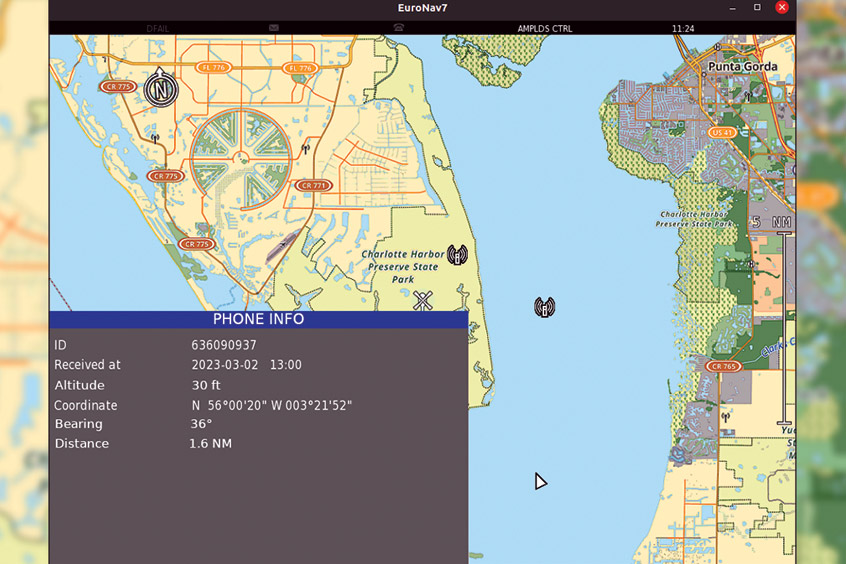Click the AMPLDS CTRL status label
Image resolution: width=846 pixels, height=564 pixels.
545,29
